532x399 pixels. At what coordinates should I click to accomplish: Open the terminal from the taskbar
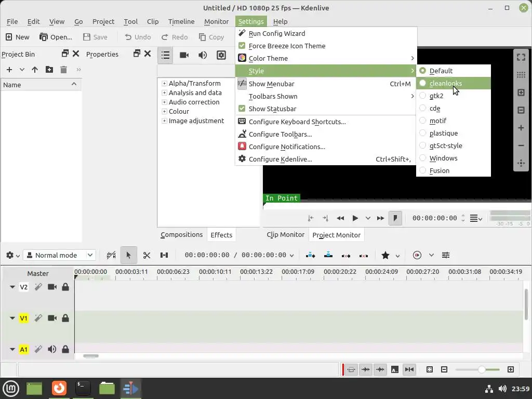83,388
